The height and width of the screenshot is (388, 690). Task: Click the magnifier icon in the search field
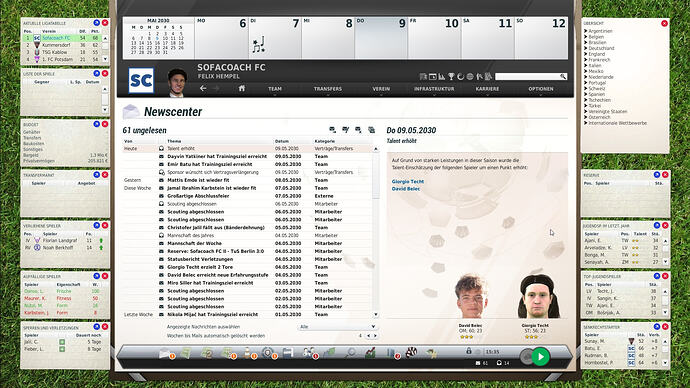(x=563, y=77)
